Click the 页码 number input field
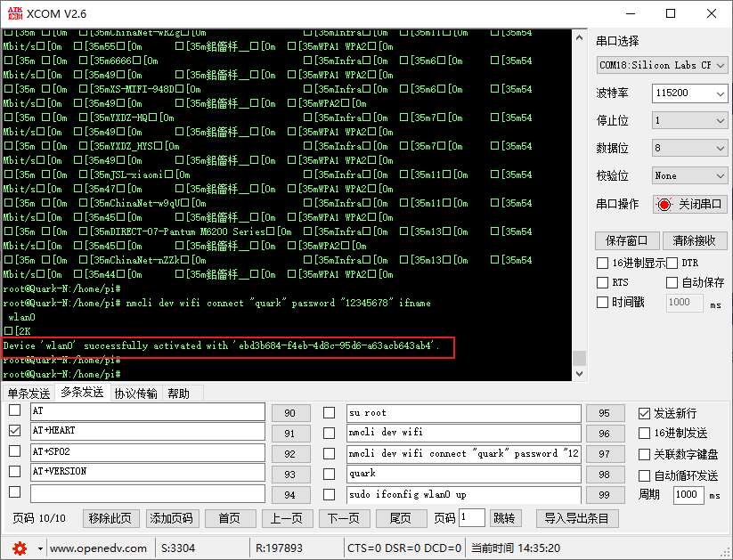The width and height of the screenshot is (733, 560). [x=472, y=518]
